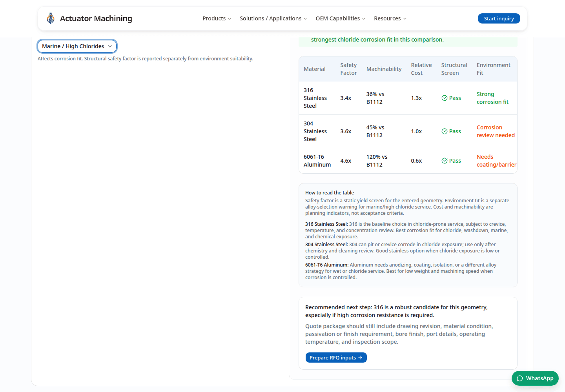Click the Safety Factor column header
The height and width of the screenshot is (392, 565).
[348, 69]
